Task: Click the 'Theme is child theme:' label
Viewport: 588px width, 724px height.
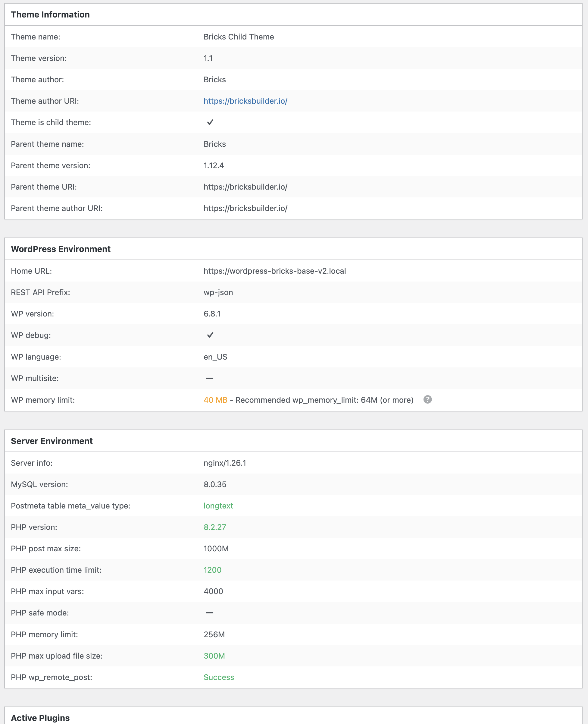Action: (x=51, y=122)
